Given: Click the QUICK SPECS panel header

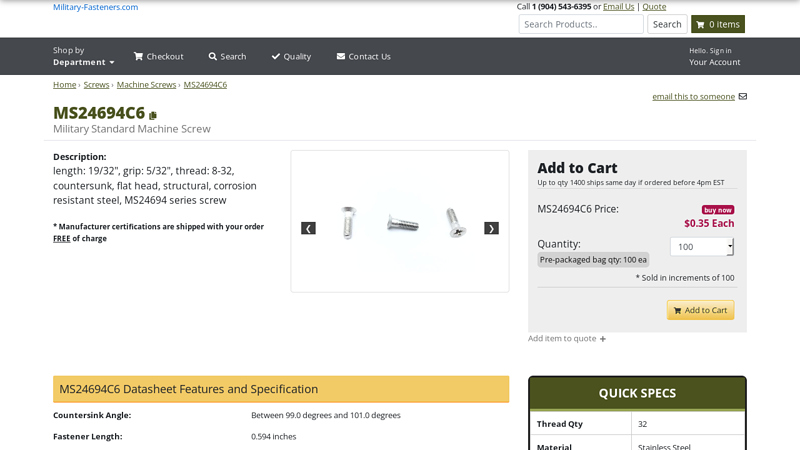Looking at the screenshot, I should point(637,393).
